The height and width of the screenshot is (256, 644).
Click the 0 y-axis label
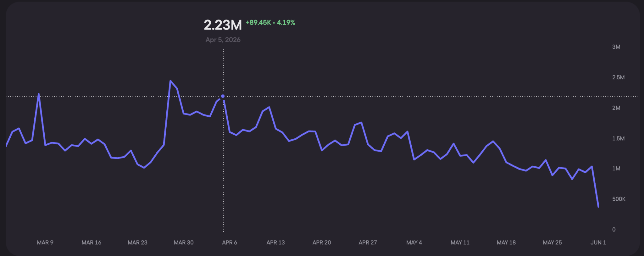pyautogui.click(x=614, y=230)
